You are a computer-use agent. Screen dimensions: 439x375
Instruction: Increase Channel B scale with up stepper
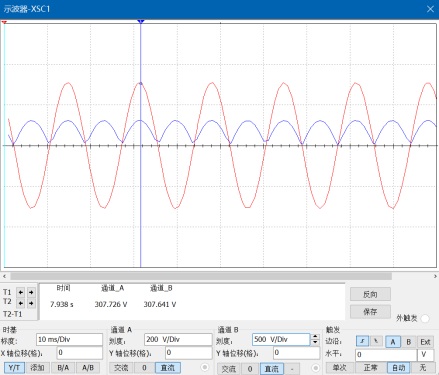(x=315, y=337)
